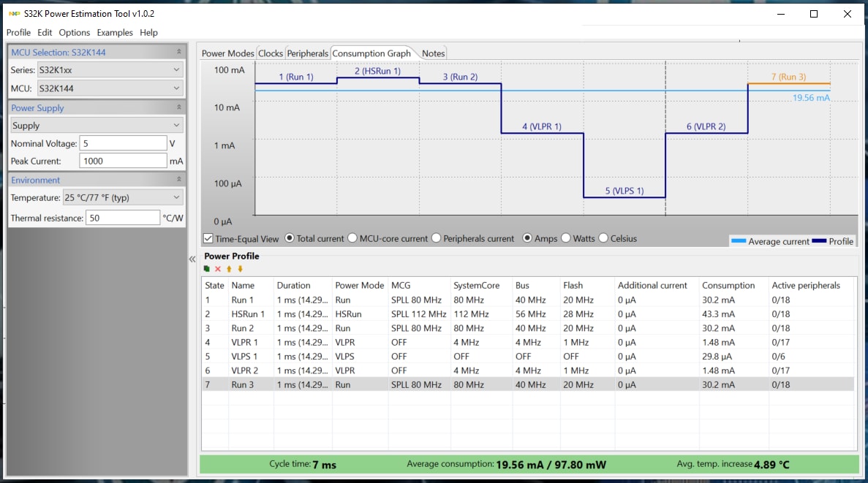Select the MCU-core current radio button
The width and height of the screenshot is (868, 483).
tap(352, 238)
